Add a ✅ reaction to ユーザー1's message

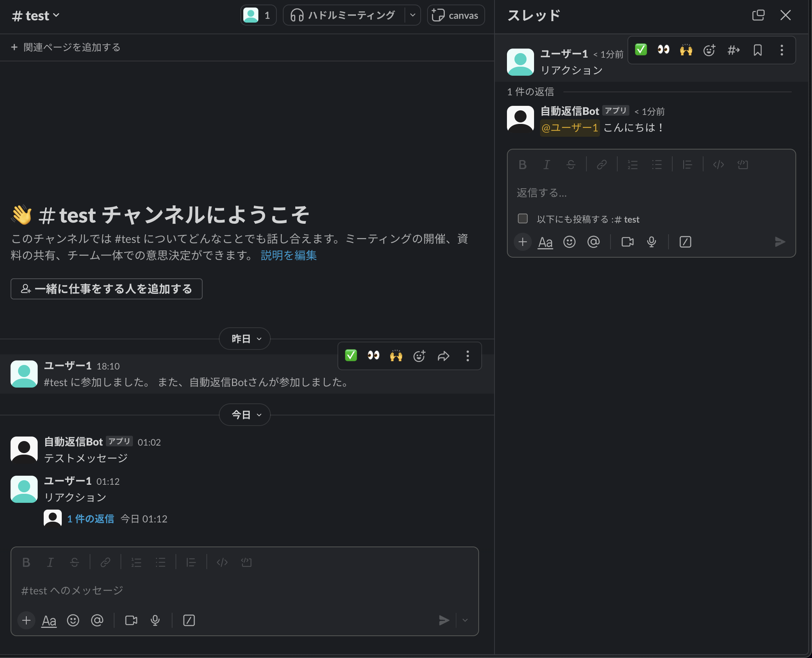pyautogui.click(x=351, y=356)
